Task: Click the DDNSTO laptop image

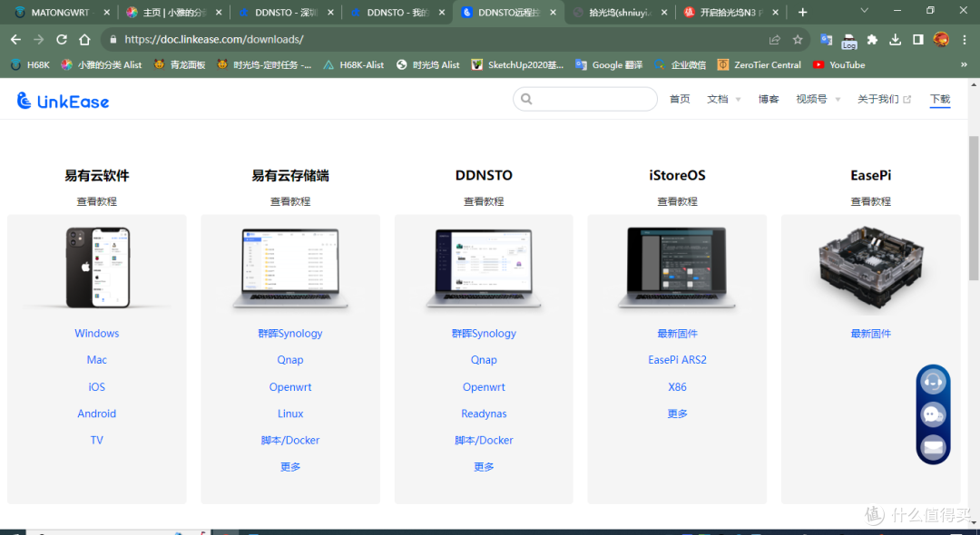Action: [x=484, y=268]
